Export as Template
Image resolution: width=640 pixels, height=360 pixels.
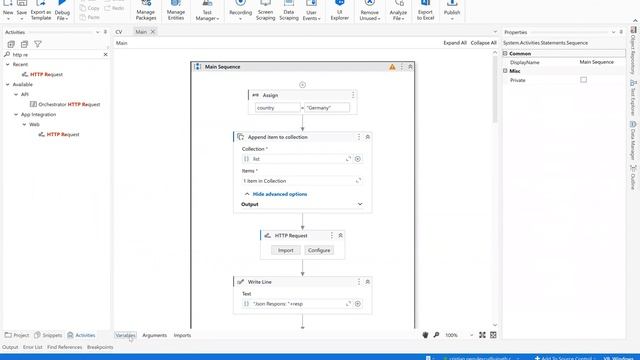coord(41,11)
